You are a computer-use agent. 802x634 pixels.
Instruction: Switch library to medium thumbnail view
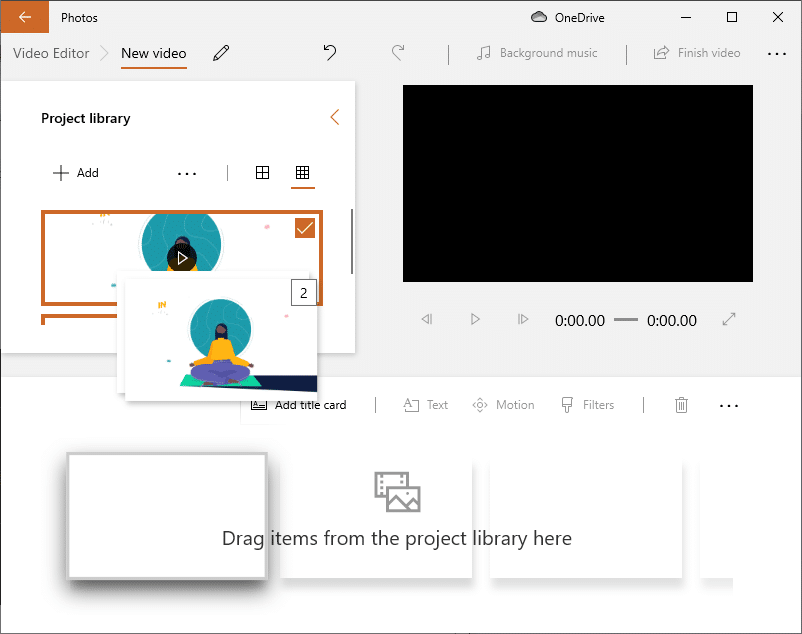tap(262, 173)
